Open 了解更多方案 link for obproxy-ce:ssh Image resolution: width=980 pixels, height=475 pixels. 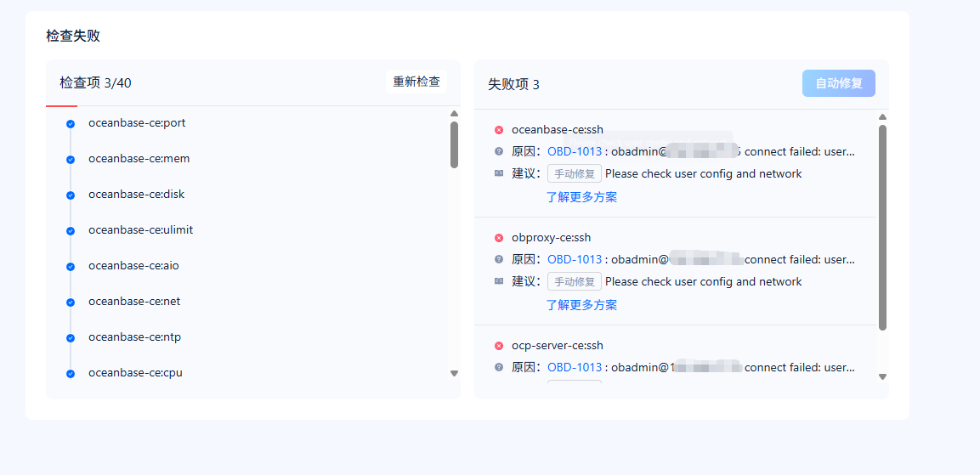click(581, 305)
